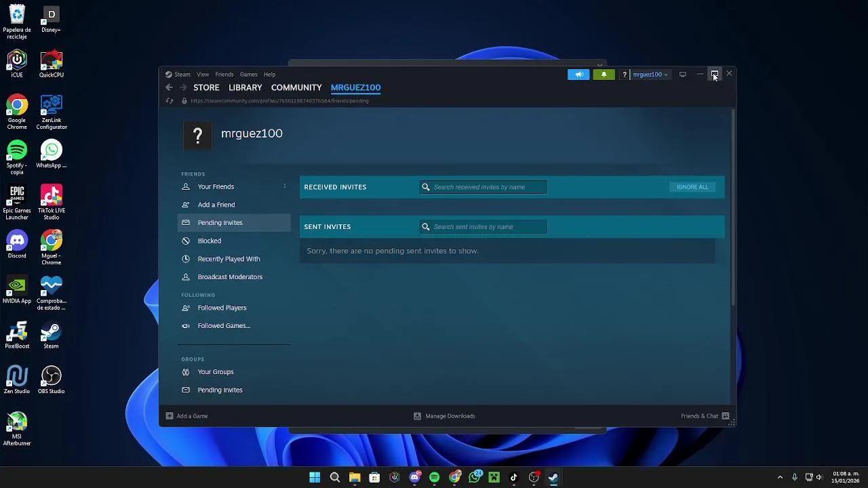Open TikTok from the taskbar

pyautogui.click(x=513, y=477)
